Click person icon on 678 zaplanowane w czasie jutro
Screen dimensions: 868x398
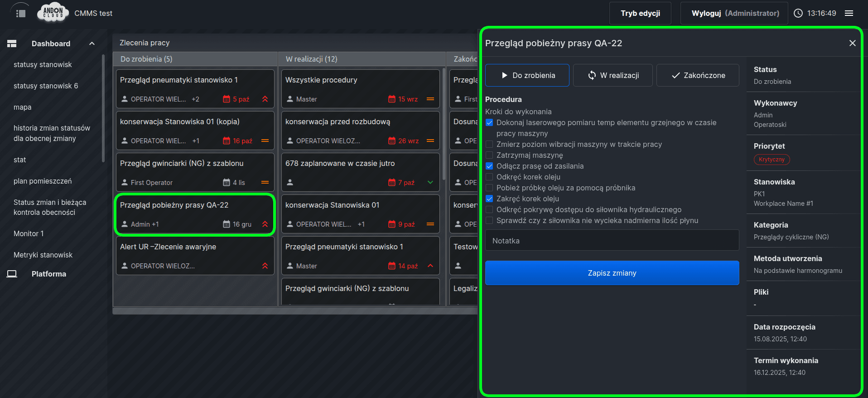pyautogui.click(x=290, y=183)
